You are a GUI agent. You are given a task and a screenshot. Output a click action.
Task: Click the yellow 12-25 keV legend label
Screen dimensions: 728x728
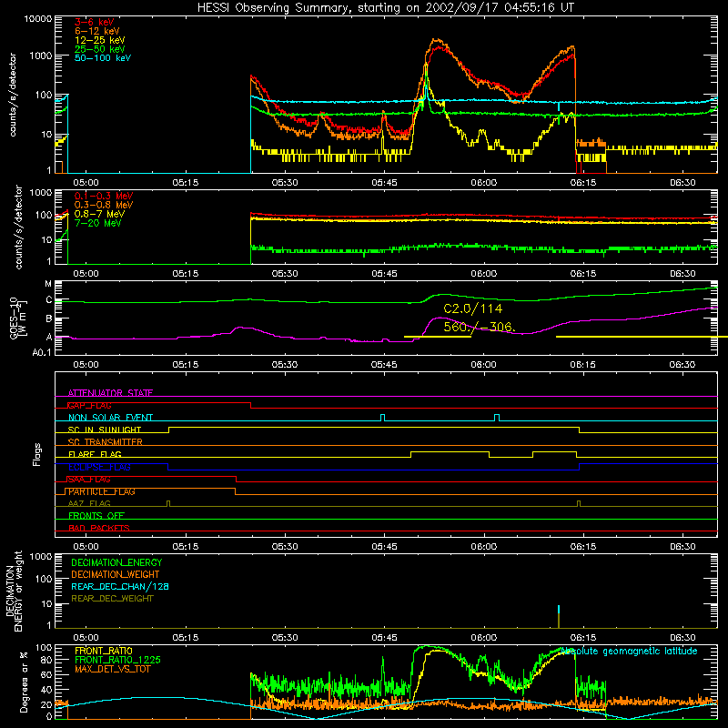pos(100,40)
